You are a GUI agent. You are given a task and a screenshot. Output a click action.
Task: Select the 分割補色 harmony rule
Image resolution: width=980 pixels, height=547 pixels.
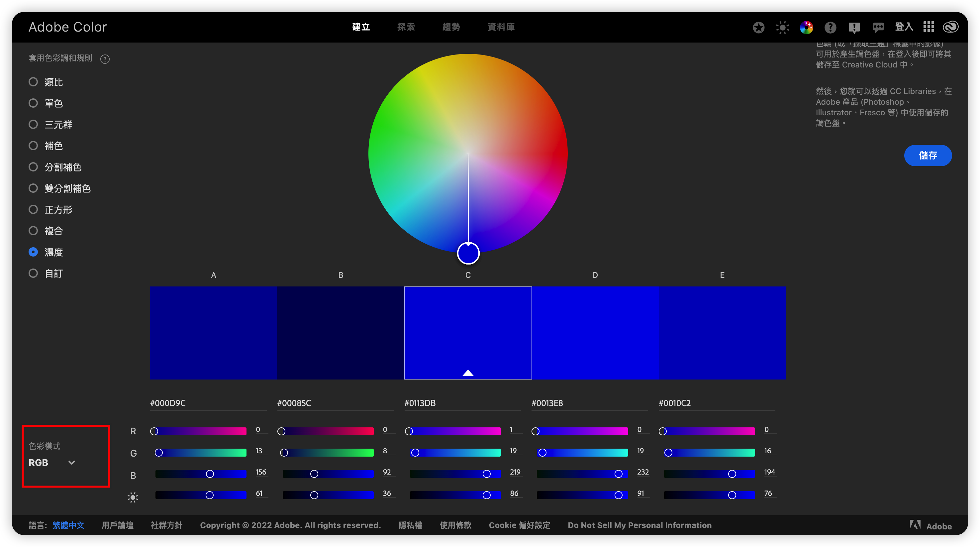55,167
